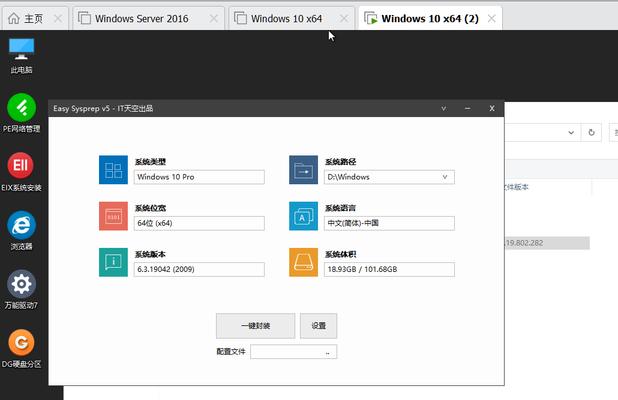This screenshot has height=400, width=618.
Task: Open Easy Sysprep title bar dropdown arrow
Action: tap(444, 108)
